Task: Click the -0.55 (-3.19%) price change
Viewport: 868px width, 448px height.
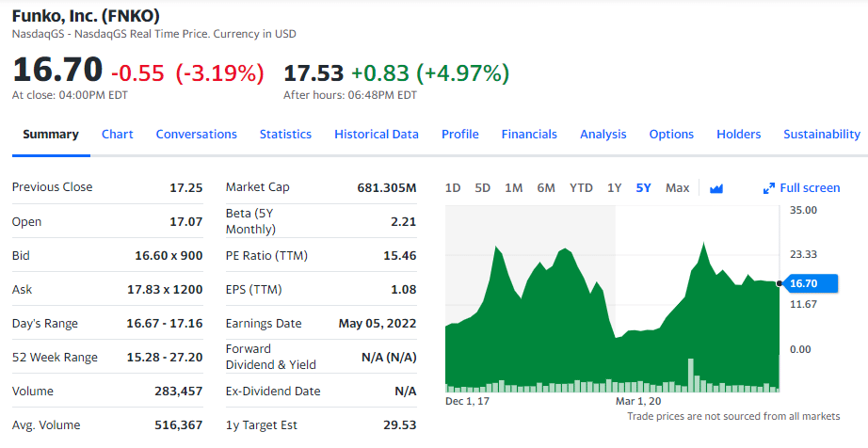Action: click(187, 73)
